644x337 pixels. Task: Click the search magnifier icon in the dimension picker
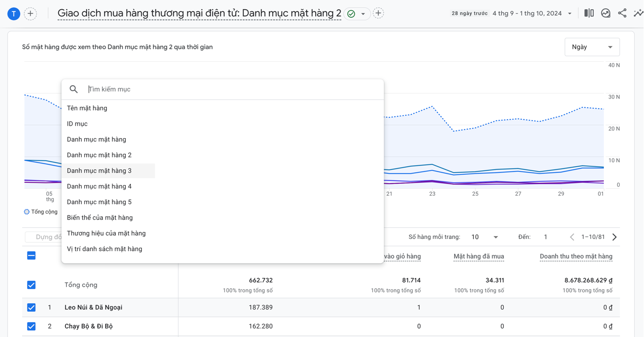(74, 89)
